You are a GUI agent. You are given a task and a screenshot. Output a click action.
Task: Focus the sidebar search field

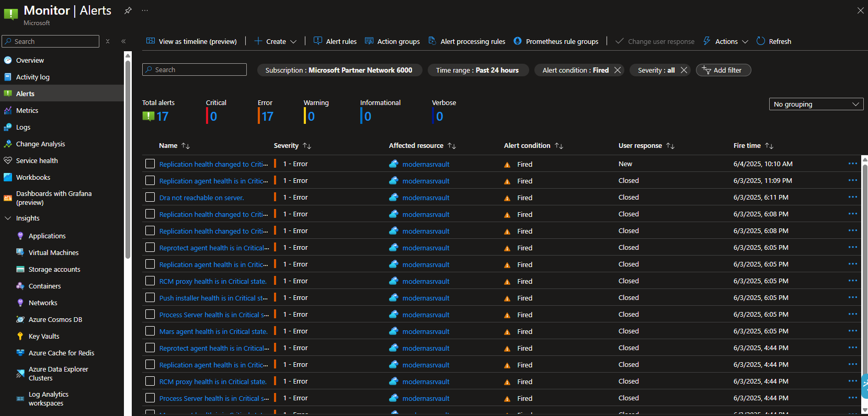(x=51, y=41)
